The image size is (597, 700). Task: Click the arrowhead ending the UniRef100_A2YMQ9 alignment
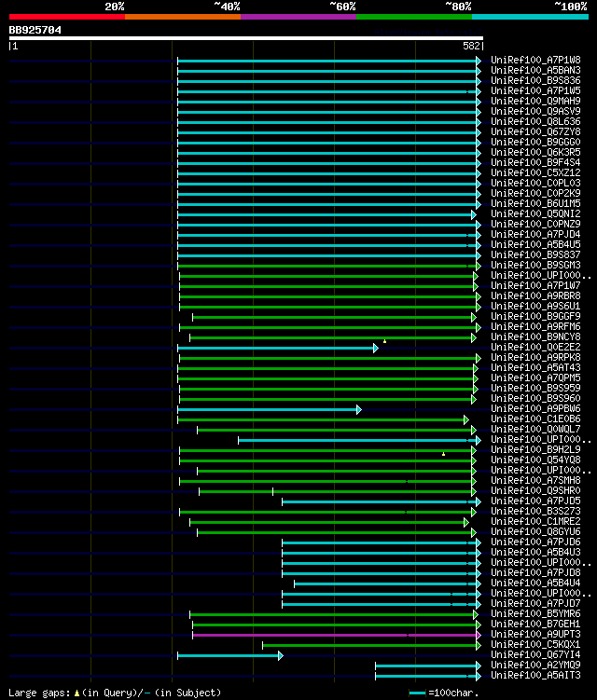click(479, 666)
